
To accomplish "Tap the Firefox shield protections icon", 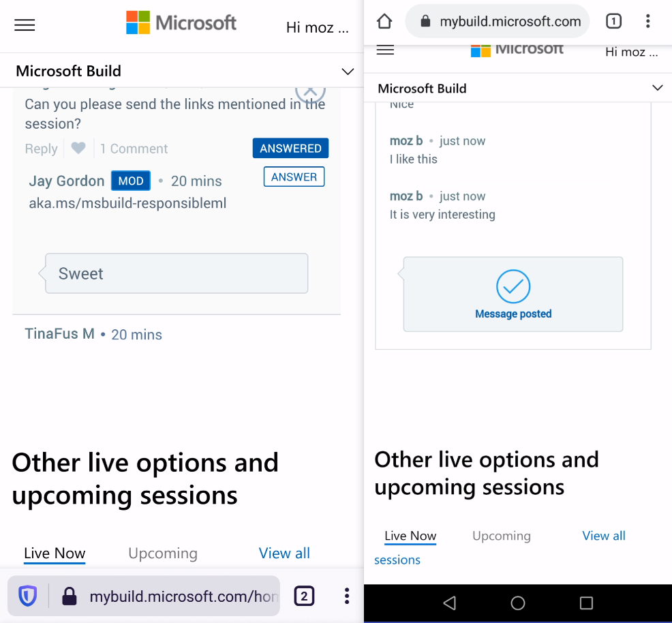I will (27, 595).
